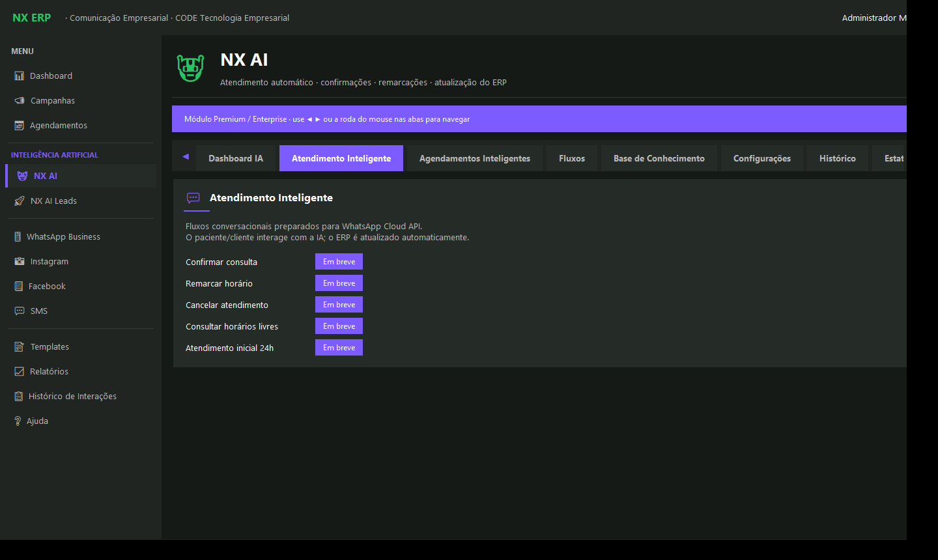
Task: Click the Campanhas megaphone icon
Action: pyautogui.click(x=20, y=101)
